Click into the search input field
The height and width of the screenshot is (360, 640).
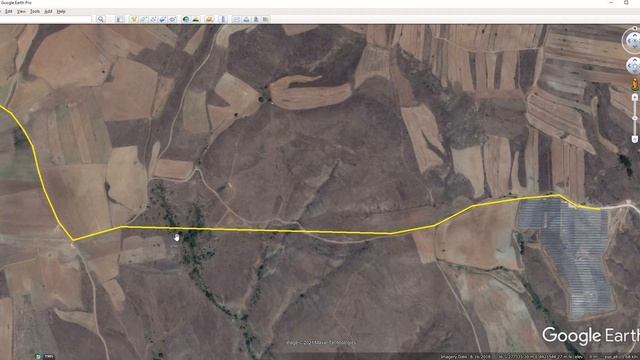tap(46, 19)
